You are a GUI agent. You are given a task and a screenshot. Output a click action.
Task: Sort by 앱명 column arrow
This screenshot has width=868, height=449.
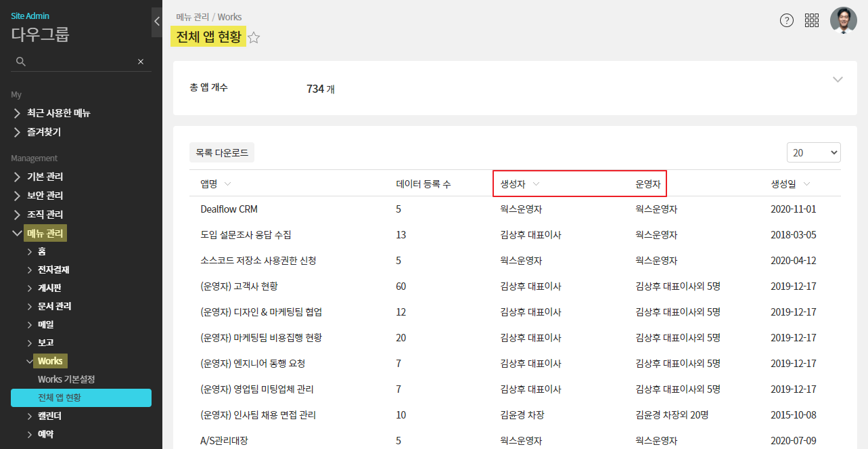tap(227, 184)
